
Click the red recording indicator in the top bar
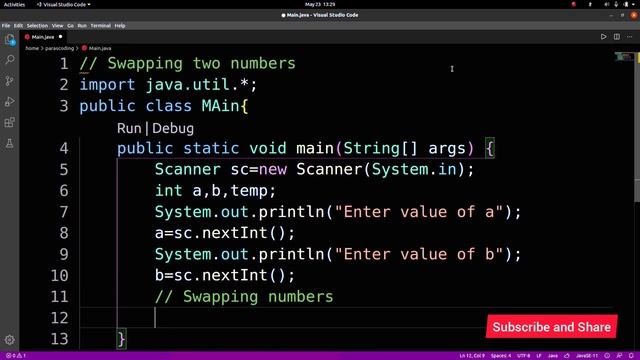point(573,4)
